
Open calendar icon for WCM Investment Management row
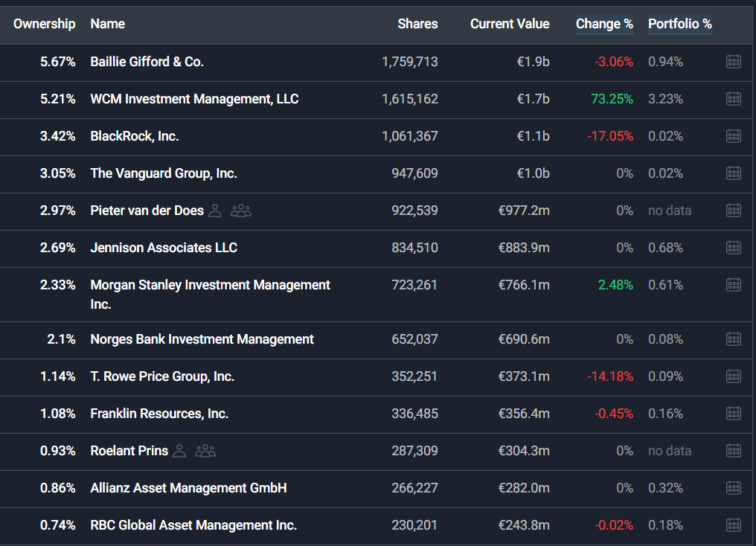(x=734, y=99)
